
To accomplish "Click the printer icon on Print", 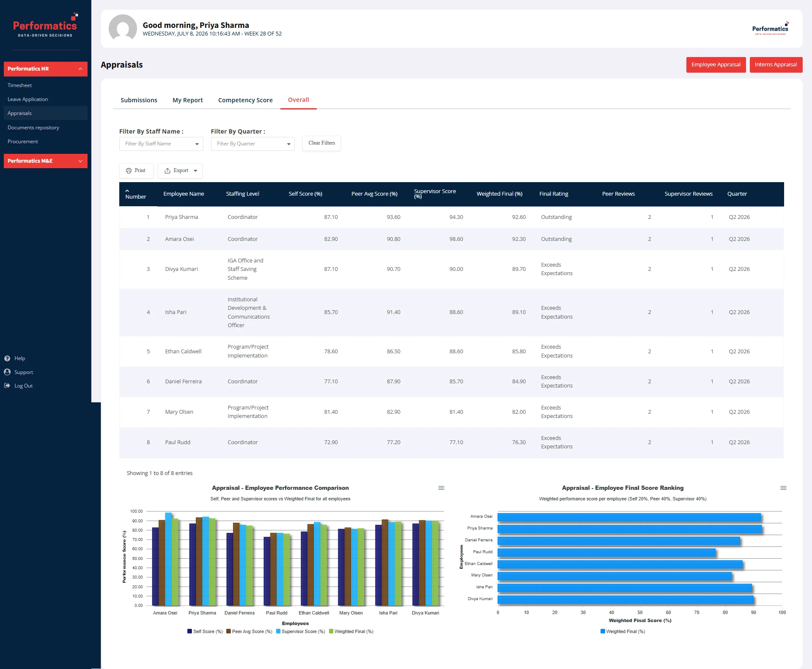I will (129, 171).
